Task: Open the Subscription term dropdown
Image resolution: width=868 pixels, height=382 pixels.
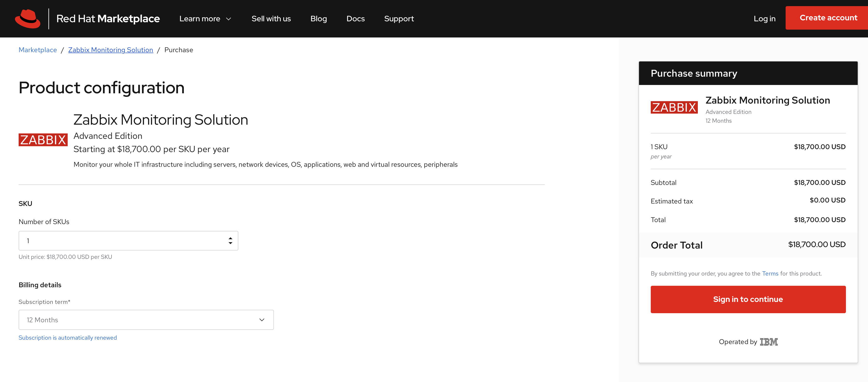Action: (146, 320)
